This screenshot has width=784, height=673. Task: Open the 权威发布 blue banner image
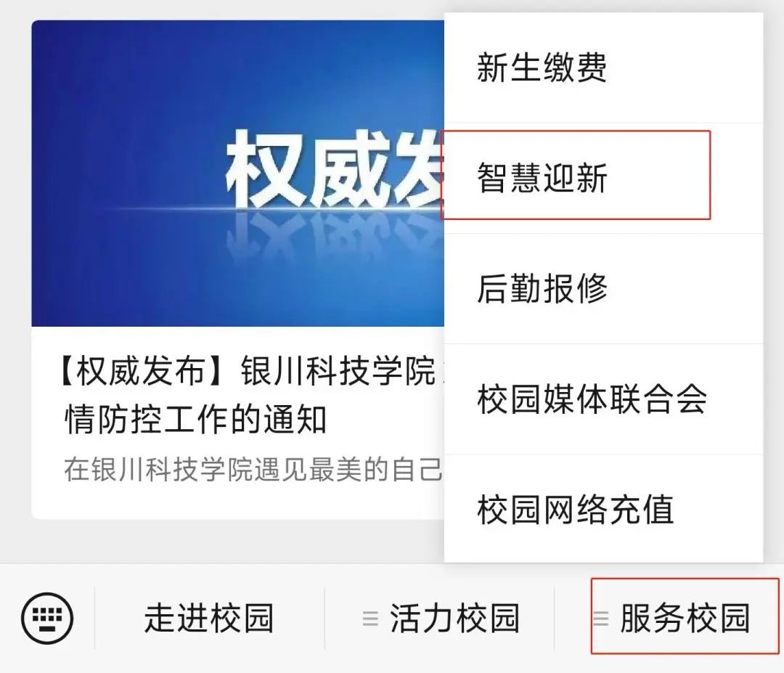(x=237, y=174)
